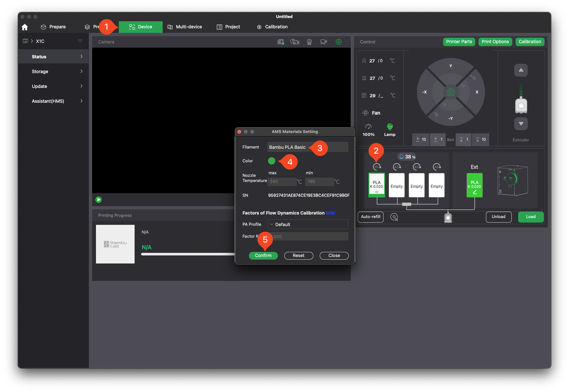Open the AMS settings hexagon icon

(394, 217)
